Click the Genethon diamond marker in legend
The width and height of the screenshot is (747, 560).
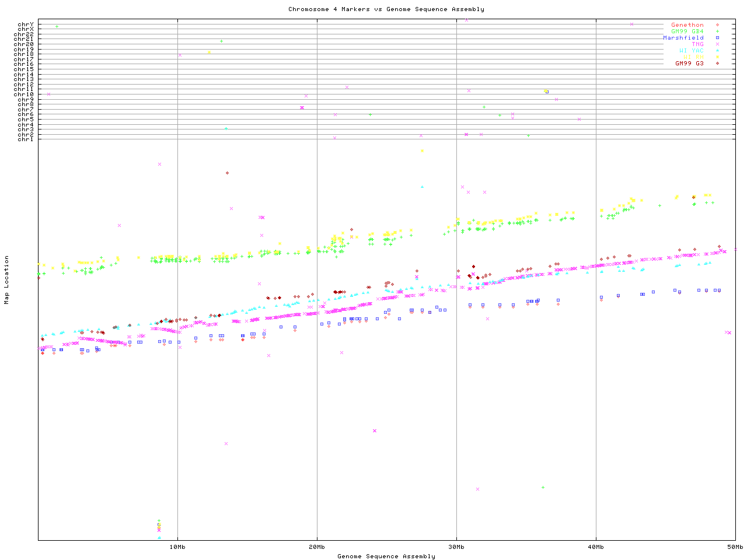[717, 25]
